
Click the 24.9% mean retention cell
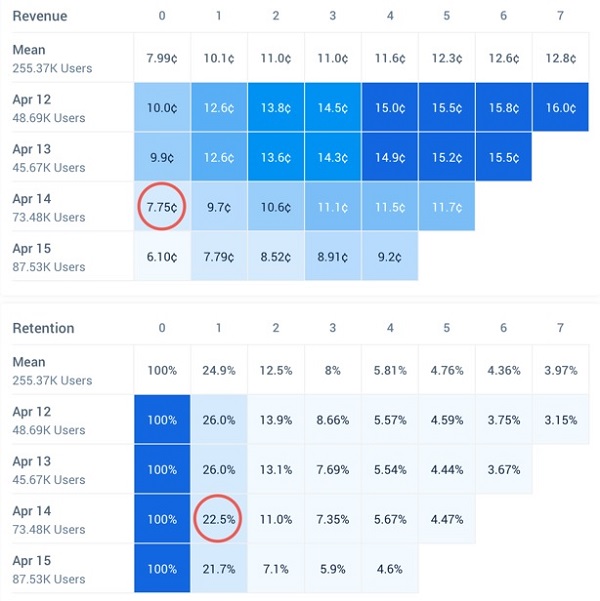[x=218, y=370]
